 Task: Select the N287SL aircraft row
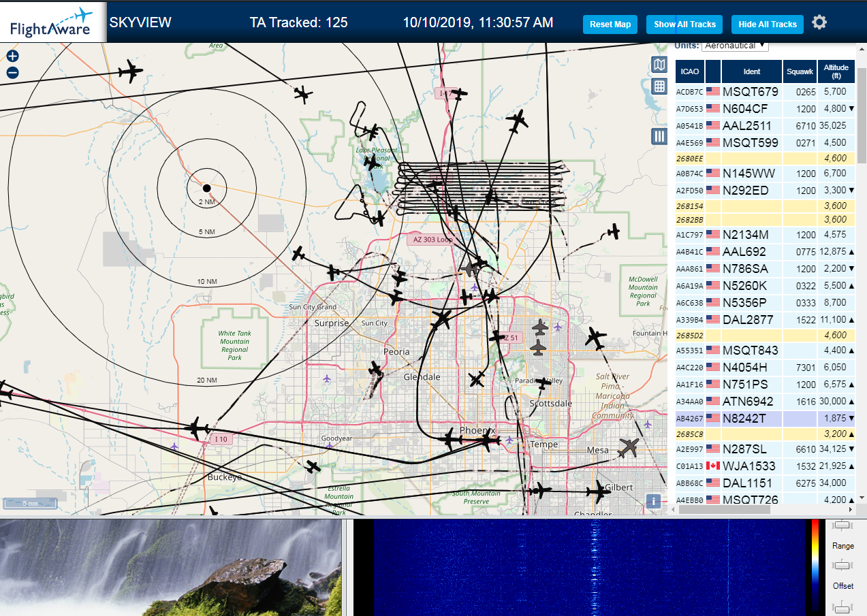(765, 449)
